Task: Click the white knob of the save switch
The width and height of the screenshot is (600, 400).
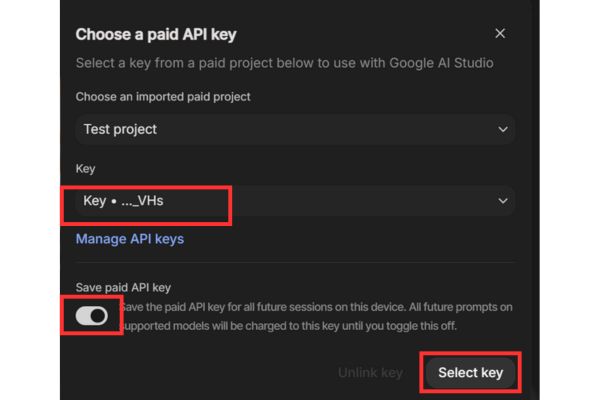Action: [98, 316]
